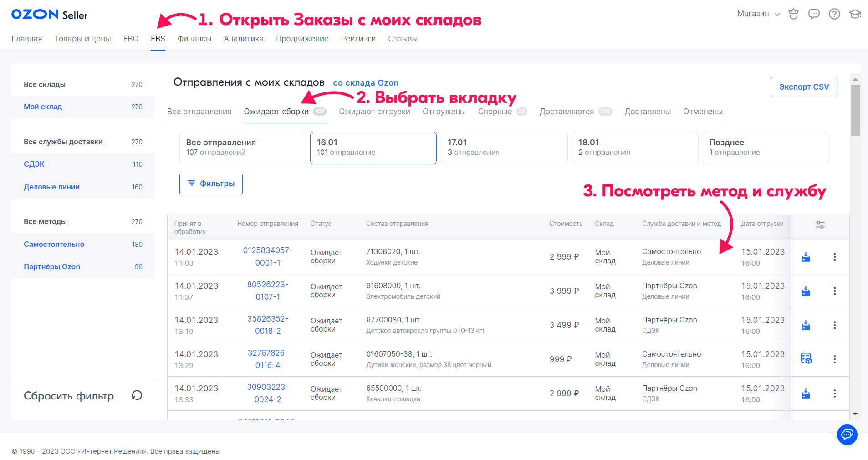The height and width of the screenshot is (460, 868).
Task: Open the FBS menu item
Action: coord(158,39)
